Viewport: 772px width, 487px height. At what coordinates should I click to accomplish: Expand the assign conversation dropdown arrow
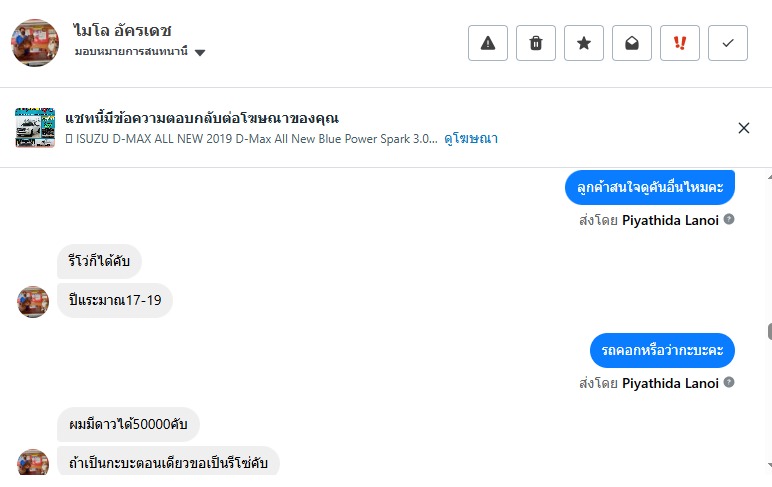(200, 52)
